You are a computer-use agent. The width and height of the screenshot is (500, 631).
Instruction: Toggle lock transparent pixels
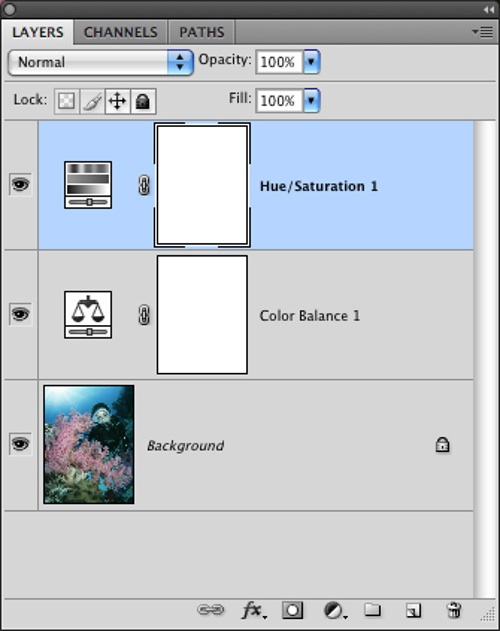[66, 101]
